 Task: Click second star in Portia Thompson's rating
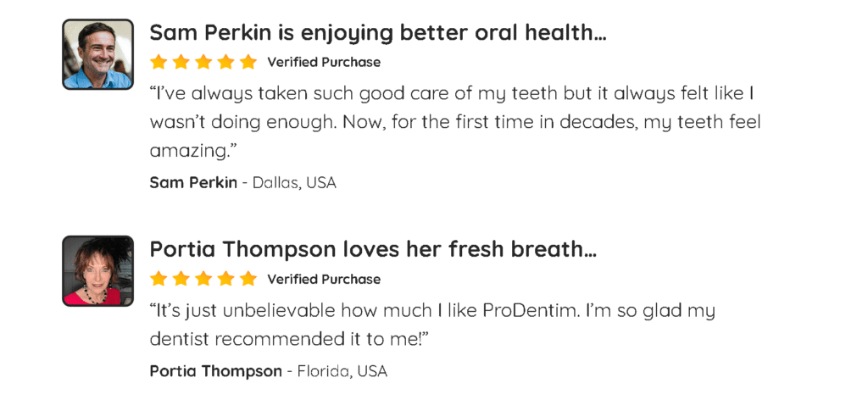(x=181, y=279)
